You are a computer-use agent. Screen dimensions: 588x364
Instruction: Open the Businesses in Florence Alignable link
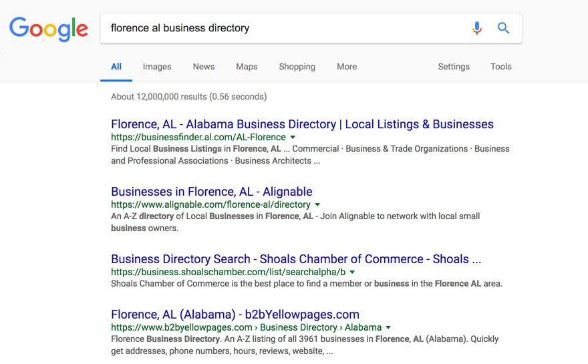pyautogui.click(x=211, y=192)
